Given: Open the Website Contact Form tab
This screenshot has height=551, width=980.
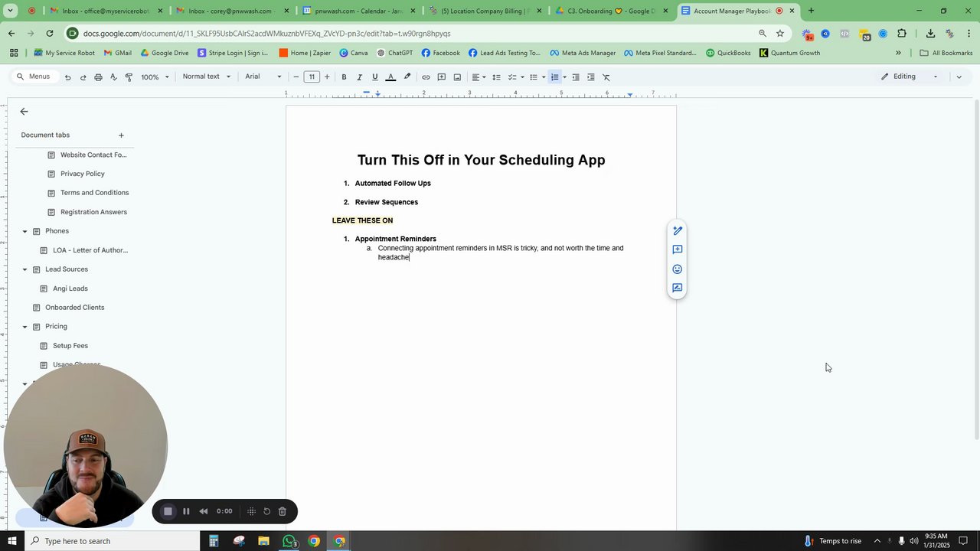Looking at the screenshot, I should (93, 155).
